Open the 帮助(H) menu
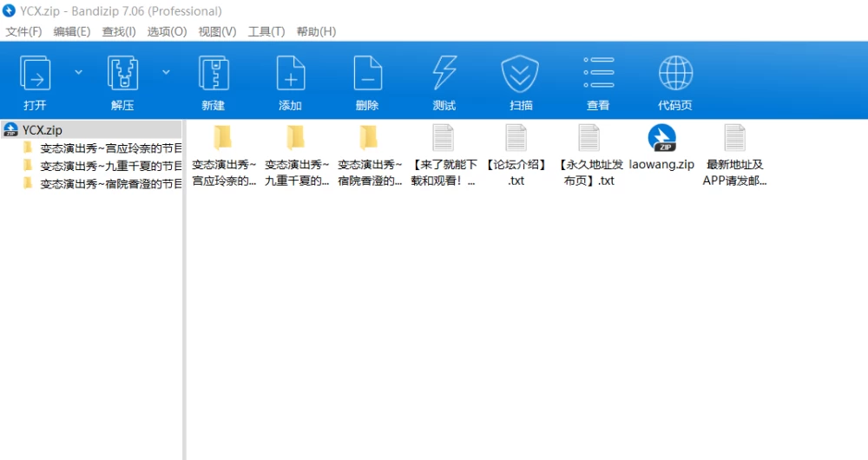Viewport: 868px width, 460px height. 316,31
